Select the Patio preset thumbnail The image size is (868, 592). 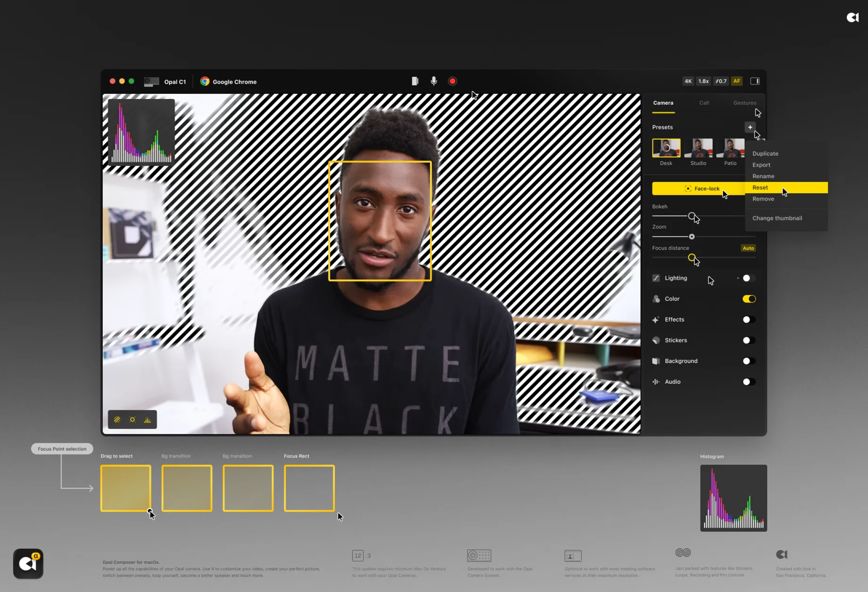coord(730,148)
